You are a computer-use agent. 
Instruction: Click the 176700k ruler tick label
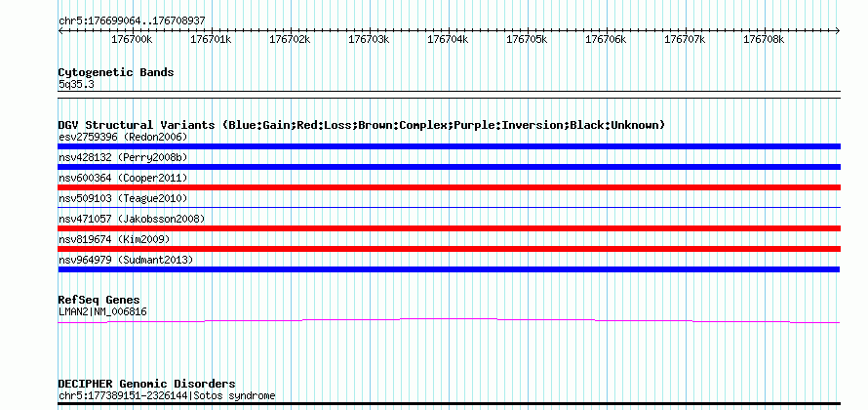coord(132,39)
